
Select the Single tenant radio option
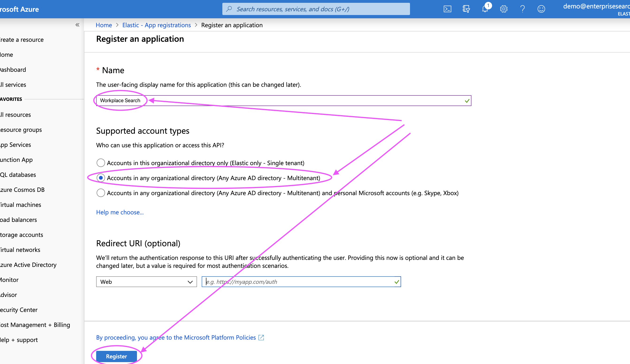coord(100,163)
